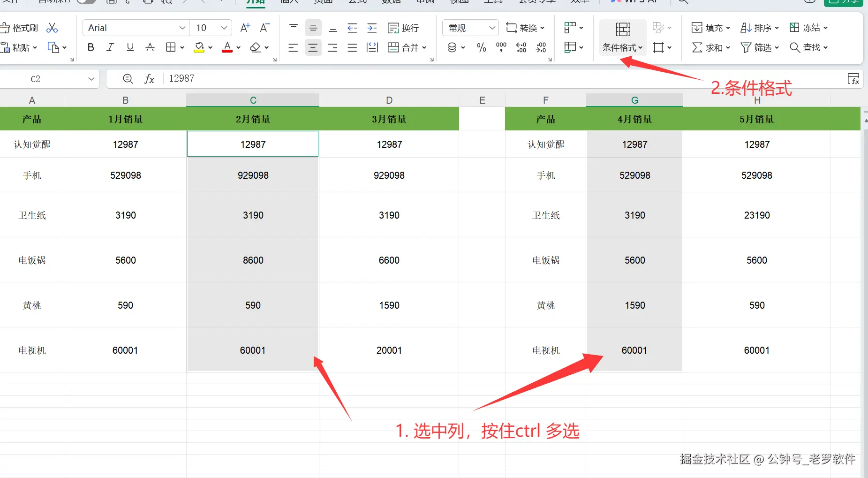Click the eraser Clear icon
868x478 pixels.
point(256,47)
